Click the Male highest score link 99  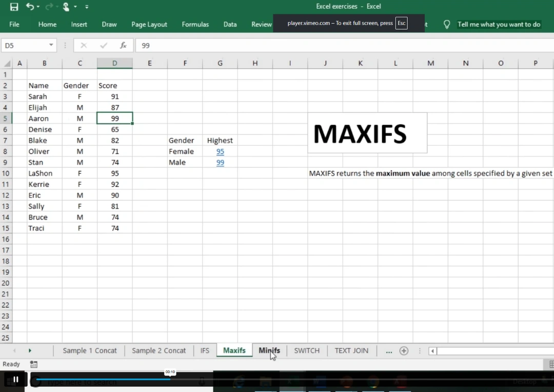point(220,163)
